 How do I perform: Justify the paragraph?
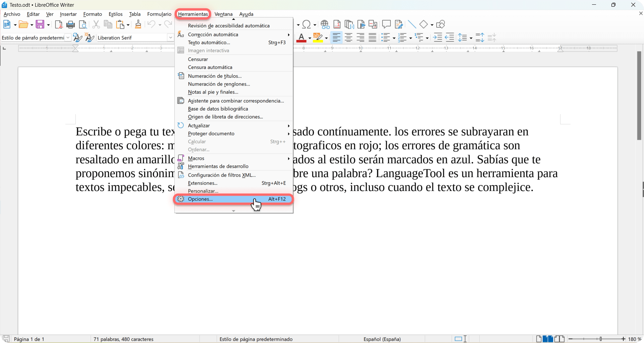click(x=372, y=38)
